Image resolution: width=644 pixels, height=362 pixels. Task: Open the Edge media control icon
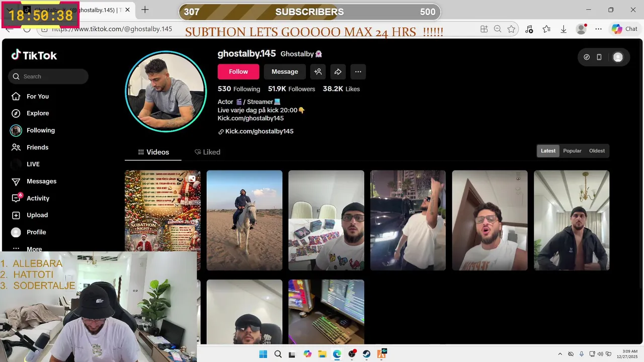(529, 29)
